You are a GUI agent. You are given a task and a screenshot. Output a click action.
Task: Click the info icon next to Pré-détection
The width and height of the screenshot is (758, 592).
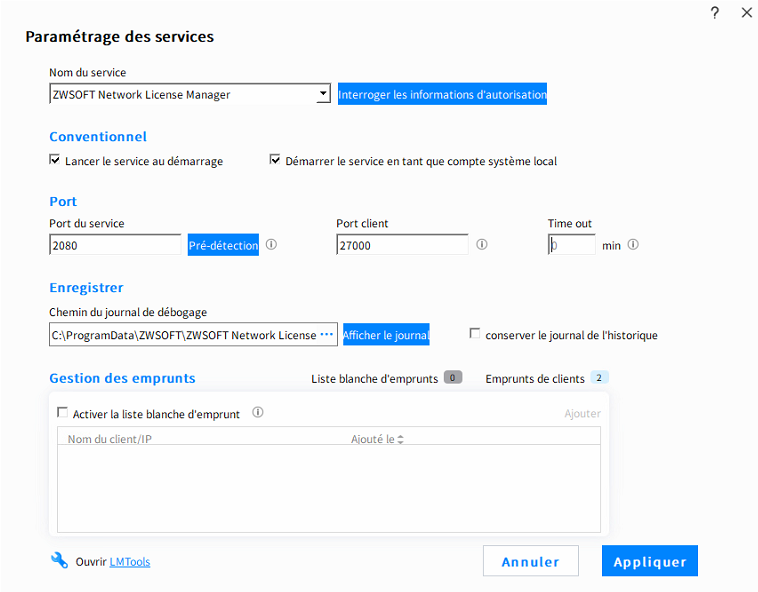pyautogui.click(x=271, y=244)
